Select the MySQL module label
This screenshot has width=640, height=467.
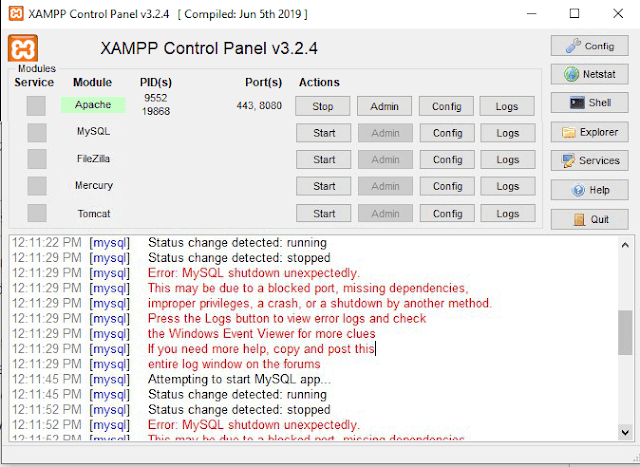[93, 131]
